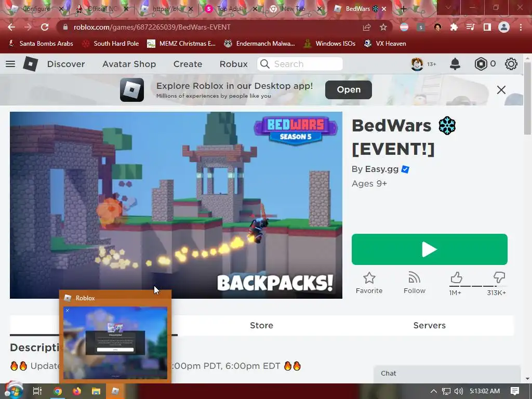Click the BedWars game thumbnail image

click(176, 205)
